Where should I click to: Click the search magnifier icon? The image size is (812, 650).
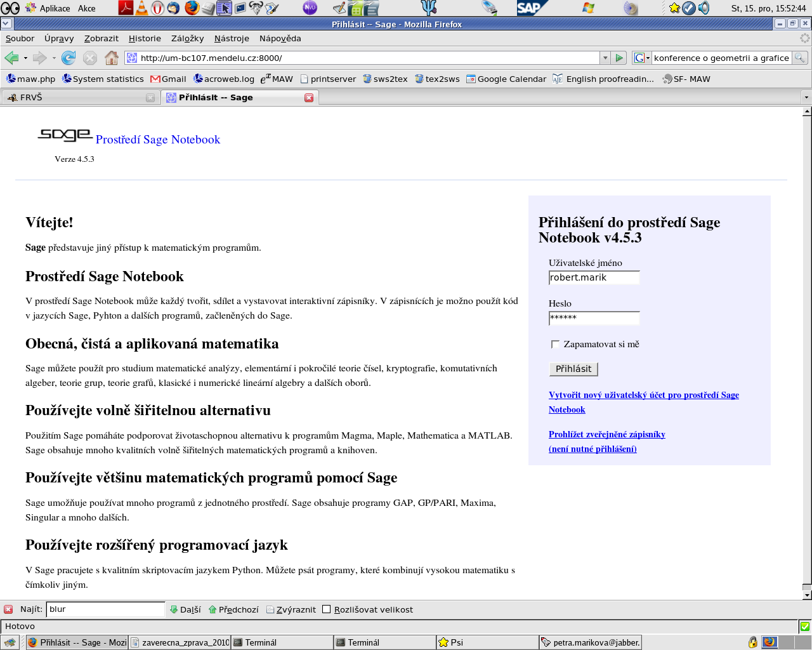point(800,58)
